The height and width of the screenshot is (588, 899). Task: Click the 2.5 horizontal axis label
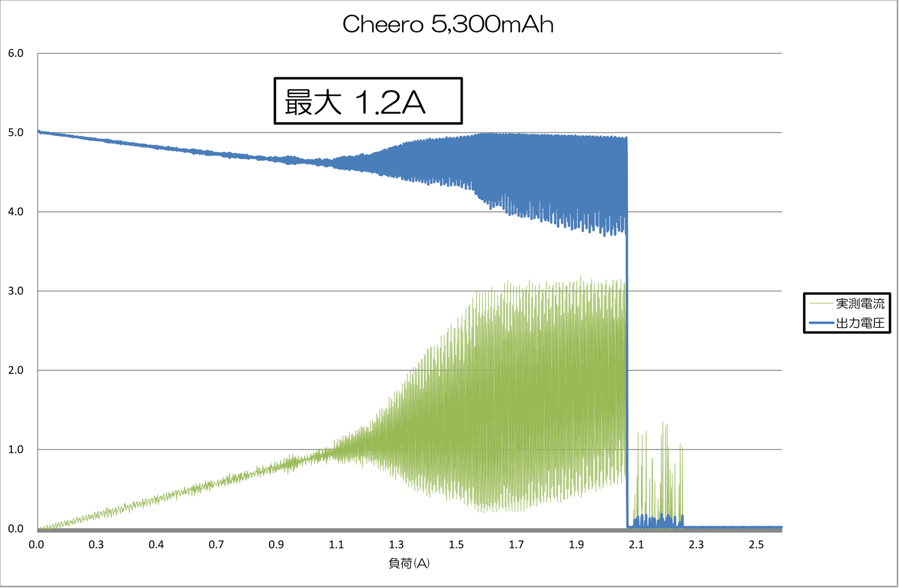tap(756, 544)
